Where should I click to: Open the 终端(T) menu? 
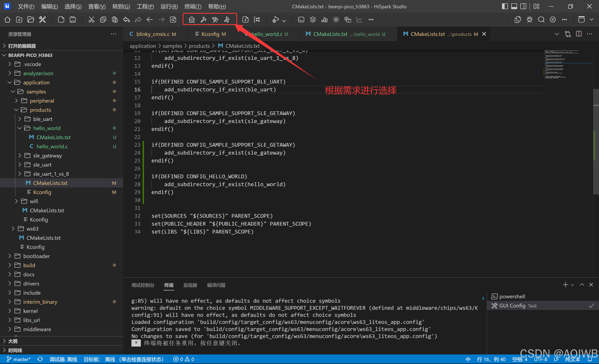click(x=193, y=7)
